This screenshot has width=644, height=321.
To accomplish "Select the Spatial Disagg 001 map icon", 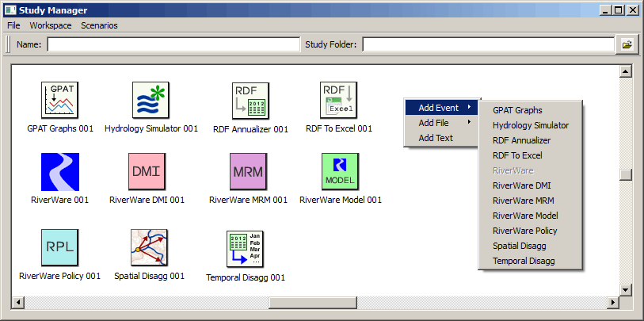I will pos(149,247).
